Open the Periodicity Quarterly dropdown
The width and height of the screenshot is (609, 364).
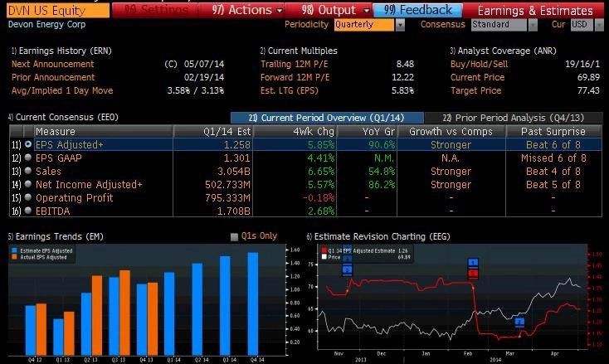click(400, 25)
